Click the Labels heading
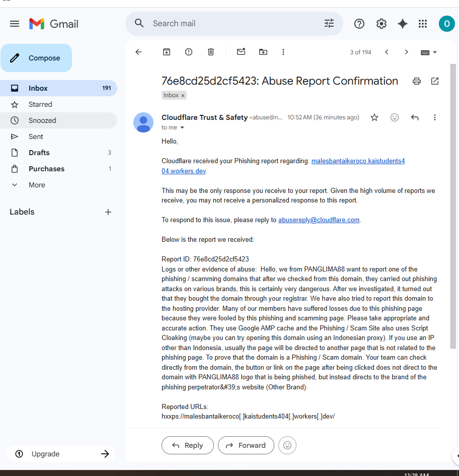This screenshot has width=459, height=476. (22, 212)
